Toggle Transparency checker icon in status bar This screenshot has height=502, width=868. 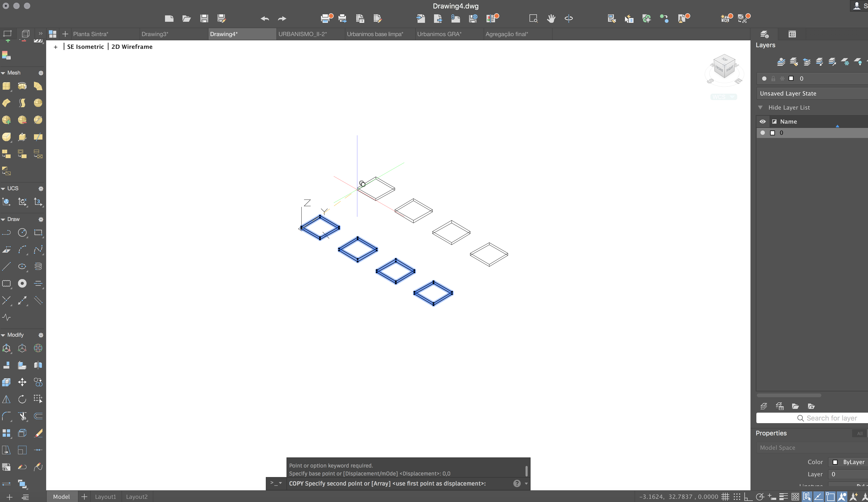pos(795,496)
